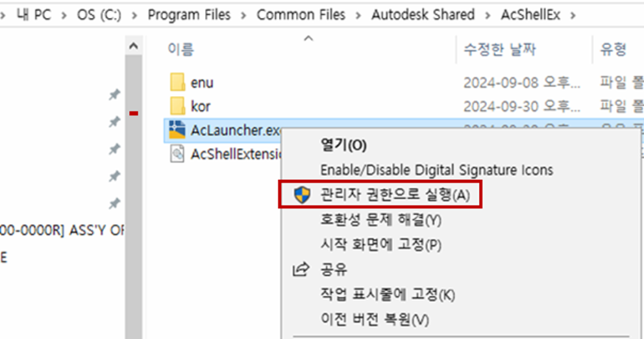Choose 열기(O) from the context menu
This screenshot has height=339, width=644.
343,145
